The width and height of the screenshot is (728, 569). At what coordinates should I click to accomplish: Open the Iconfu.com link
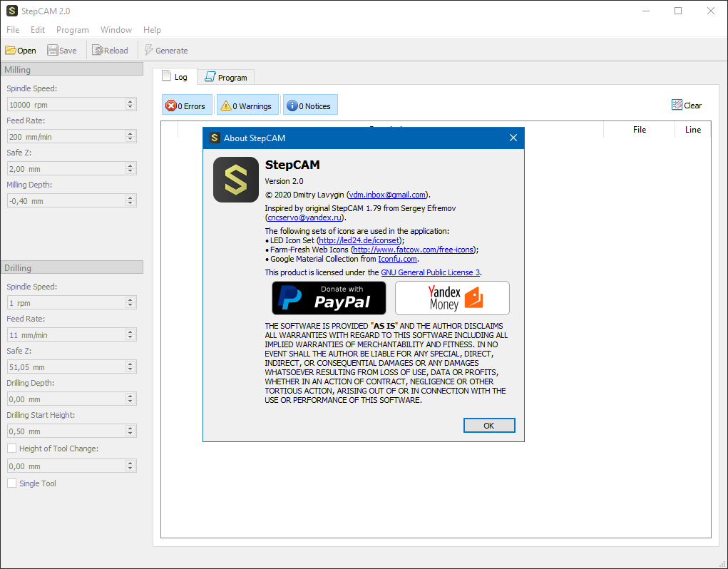point(397,259)
